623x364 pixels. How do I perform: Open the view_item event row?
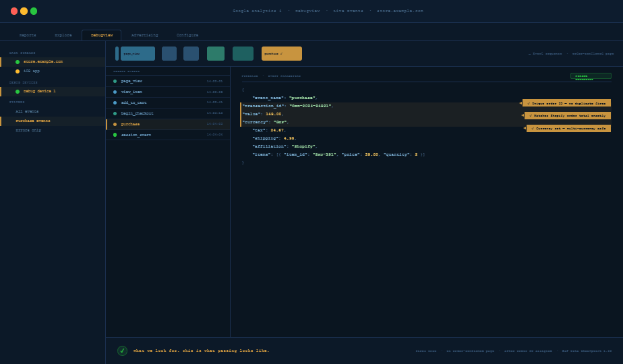[x=168, y=92]
